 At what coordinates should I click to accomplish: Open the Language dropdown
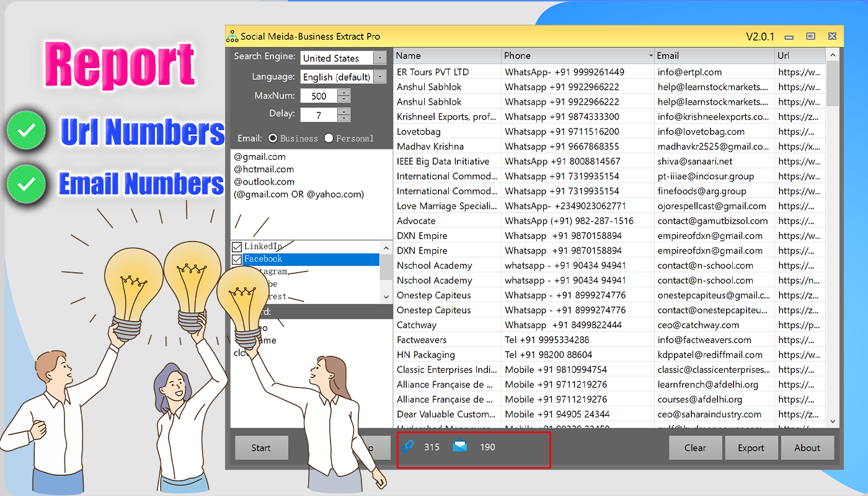[x=379, y=77]
